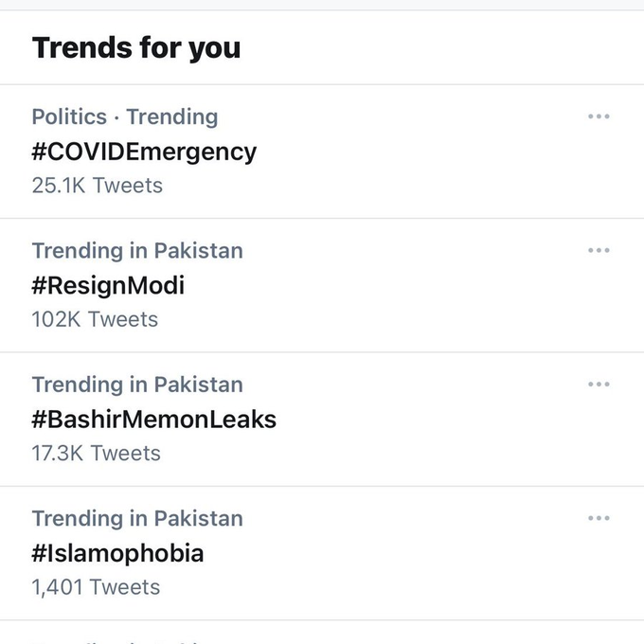This screenshot has width=644, height=644.
Task: Click the gray bar above the Trends panel
Action: (322, 5)
